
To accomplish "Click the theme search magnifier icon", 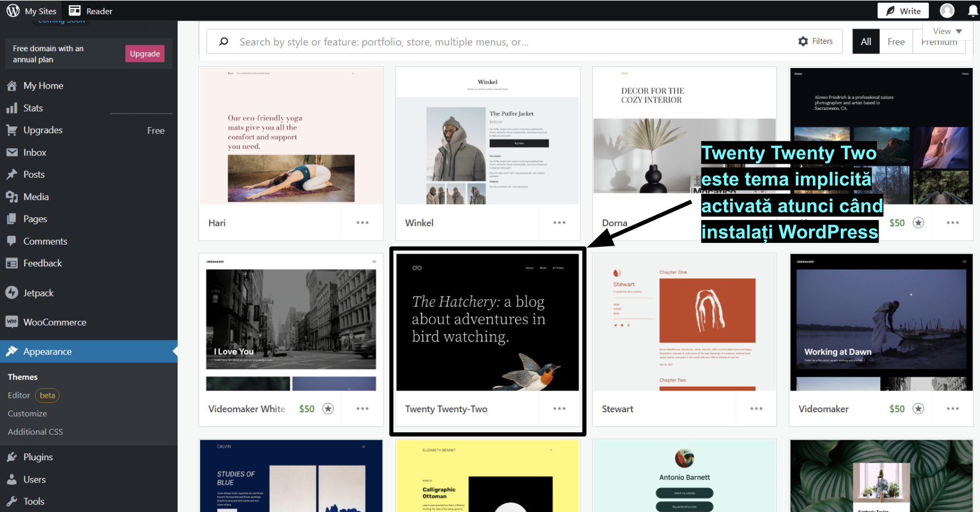I will pyautogui.click(x=224, y=41).
